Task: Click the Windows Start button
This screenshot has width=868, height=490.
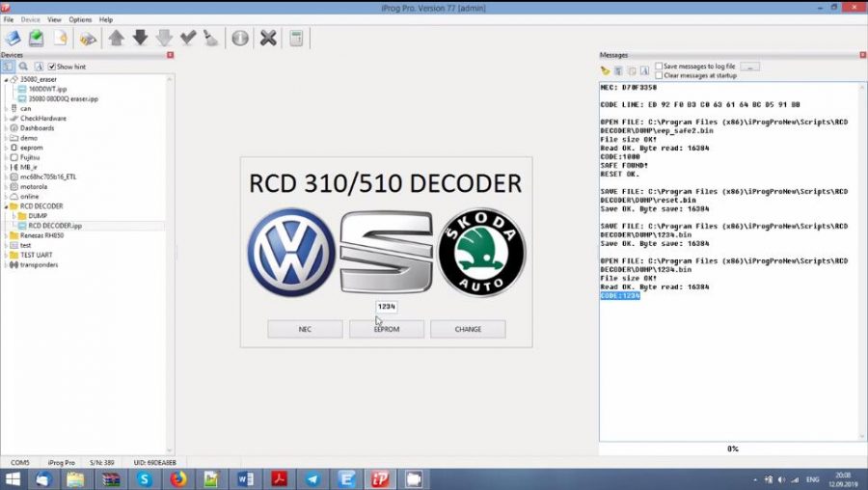Action: coord(13,479)
